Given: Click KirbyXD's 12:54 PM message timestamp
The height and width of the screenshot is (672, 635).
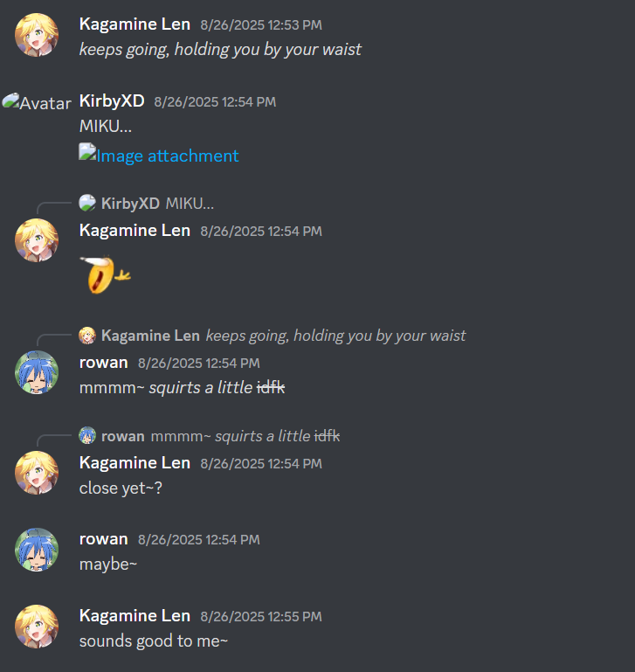Looking at the screenshot, I should coord(215,102).
